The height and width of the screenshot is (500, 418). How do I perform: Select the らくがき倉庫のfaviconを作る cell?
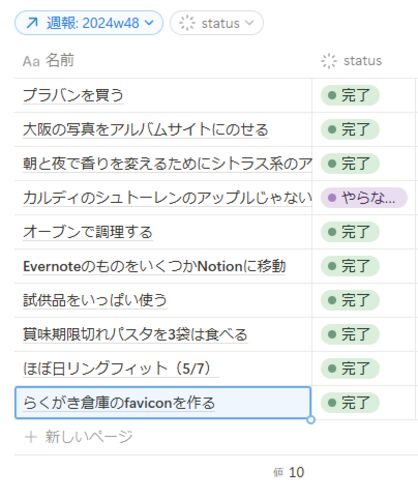coord(163,403)
